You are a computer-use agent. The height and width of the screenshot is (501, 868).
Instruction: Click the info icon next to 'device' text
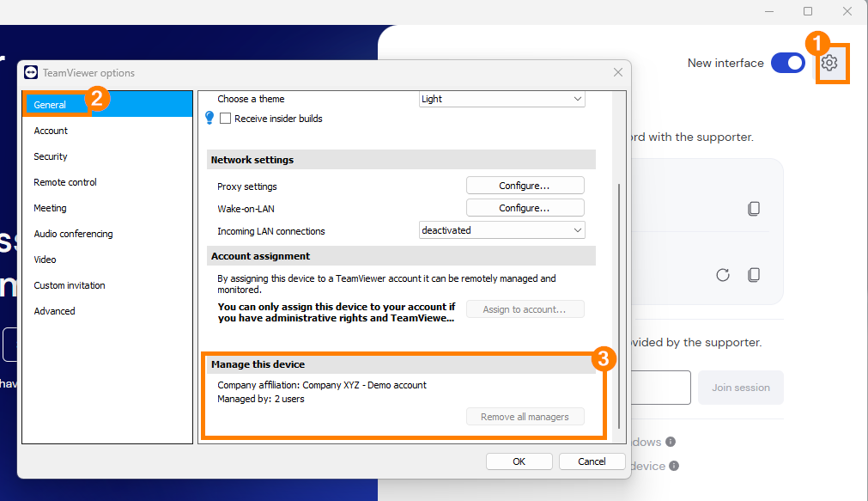674,466
